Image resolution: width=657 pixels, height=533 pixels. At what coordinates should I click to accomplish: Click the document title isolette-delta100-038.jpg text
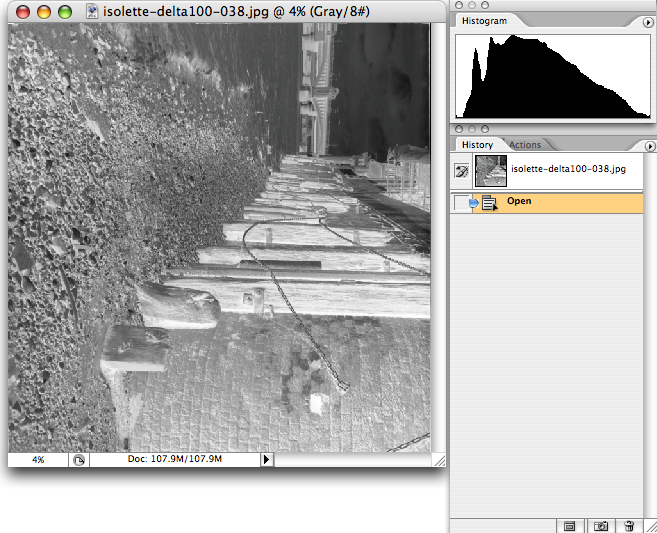point(186,11)
